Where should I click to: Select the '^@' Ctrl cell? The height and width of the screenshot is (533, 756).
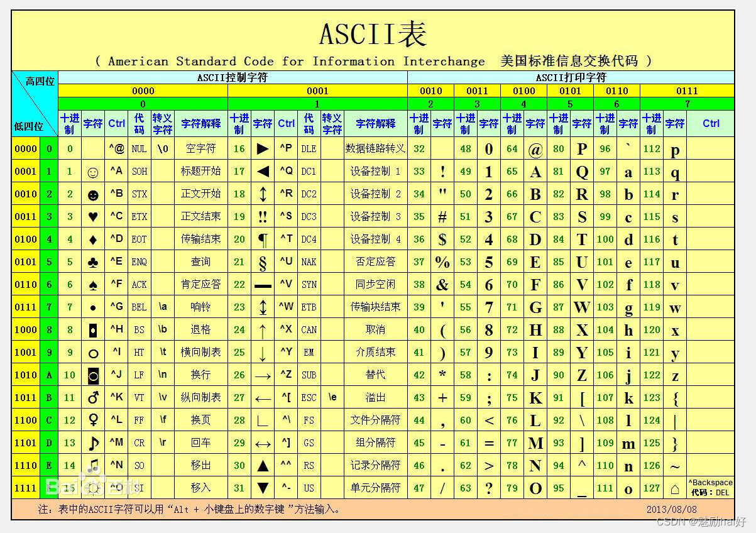tap(117, 149)
